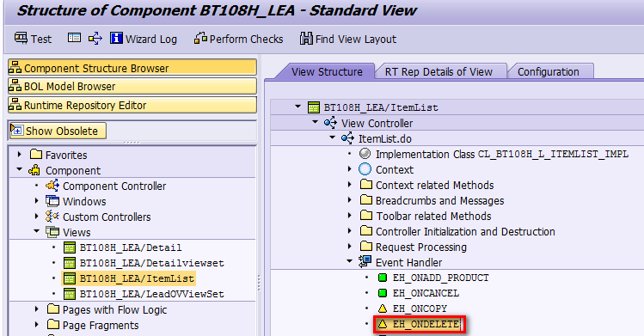The width and height of the screenshot is (644, 336).
Task: Expand the Page Fragments folder
Action: 37,325
